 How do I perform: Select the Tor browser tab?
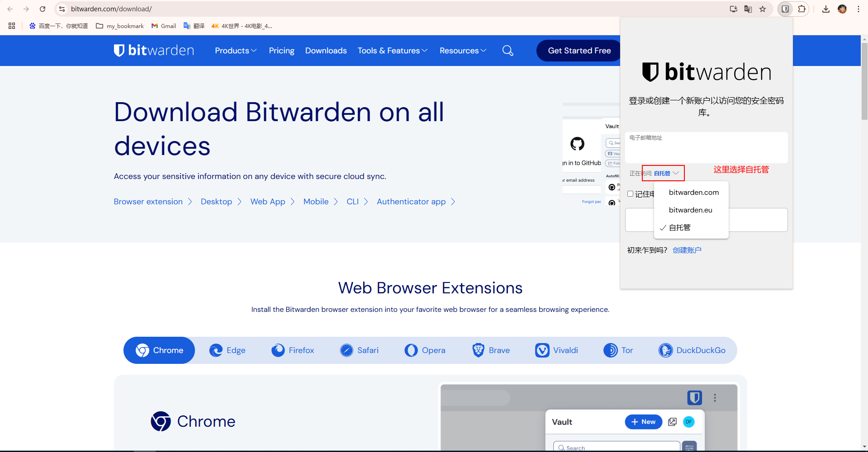(x=618, y=350)
